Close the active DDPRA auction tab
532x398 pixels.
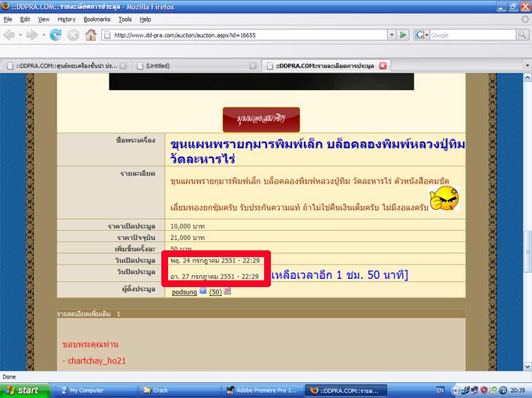click(383, 65)
